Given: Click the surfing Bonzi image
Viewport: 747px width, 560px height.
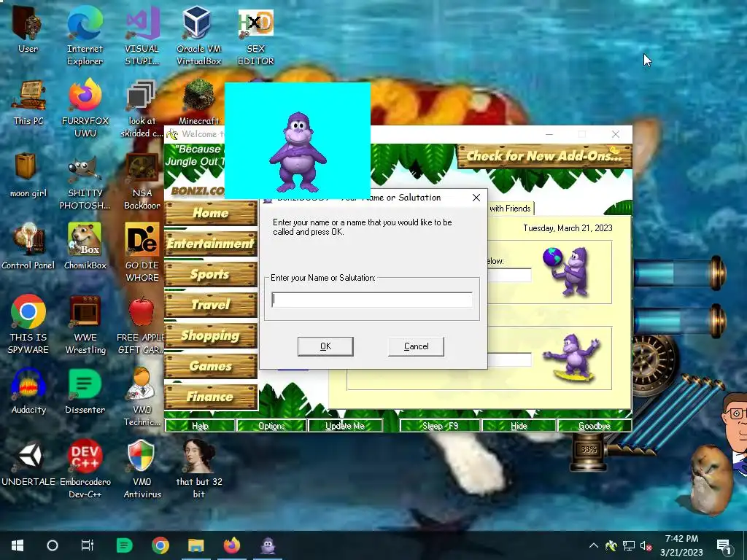Looking at the screenshot, I should point(573,358).
